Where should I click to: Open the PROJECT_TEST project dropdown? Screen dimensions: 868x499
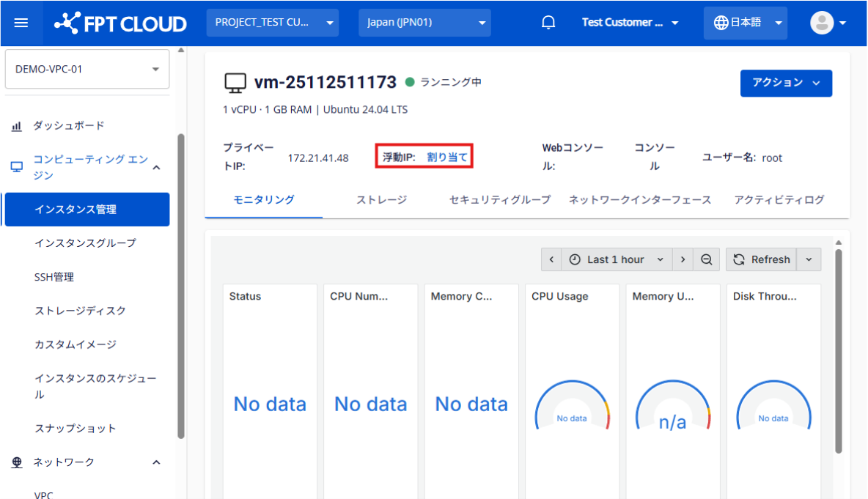(x=272, y=23)
